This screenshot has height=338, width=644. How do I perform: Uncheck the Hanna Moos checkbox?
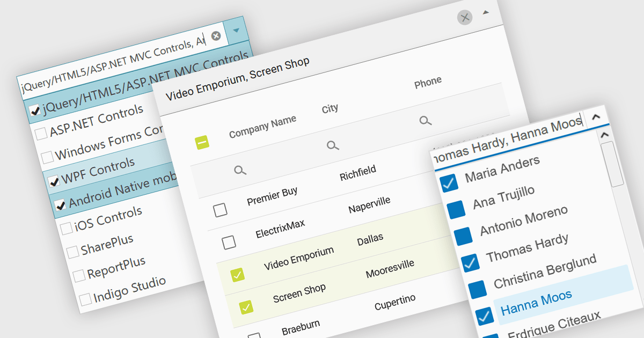485,315
